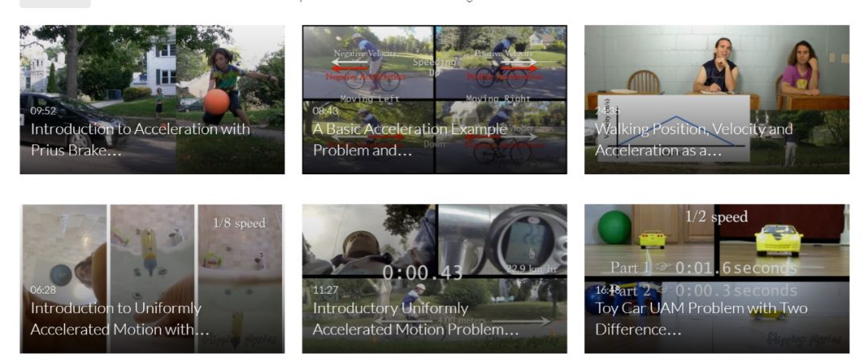The image size is (868, 362).
Task: Click the 1/2 speed overlay text
Action: point(716,217)
